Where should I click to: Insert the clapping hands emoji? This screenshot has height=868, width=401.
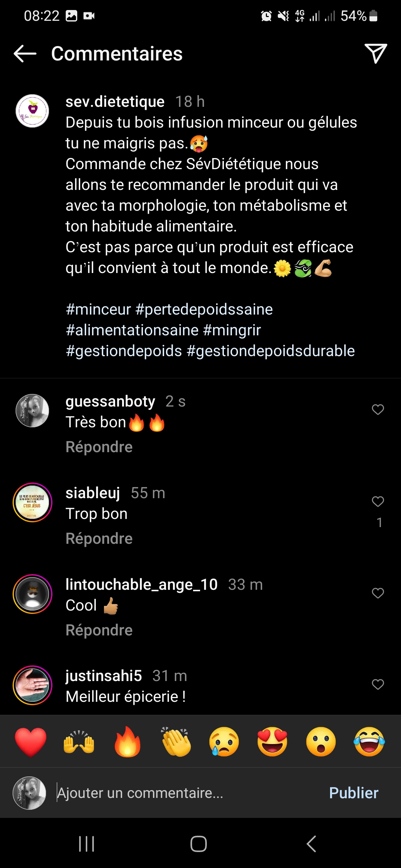(x=176, y=742)
